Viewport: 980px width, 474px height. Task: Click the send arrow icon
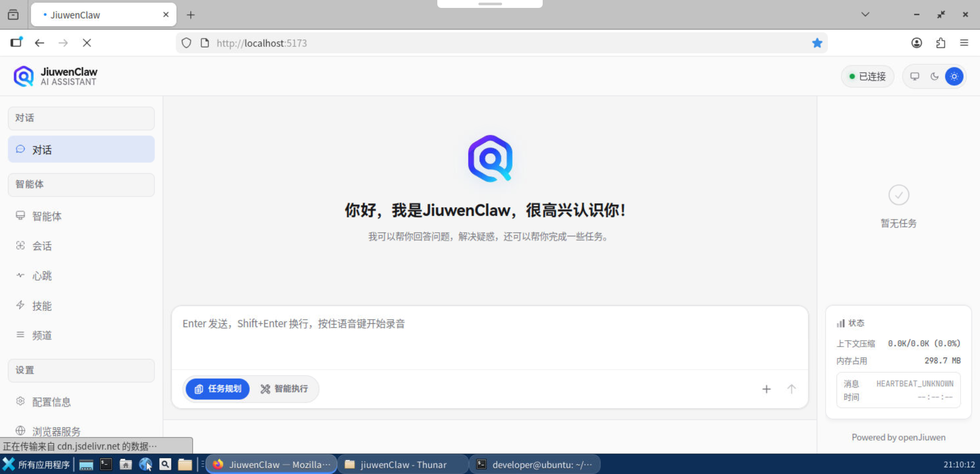pos(791,389)
